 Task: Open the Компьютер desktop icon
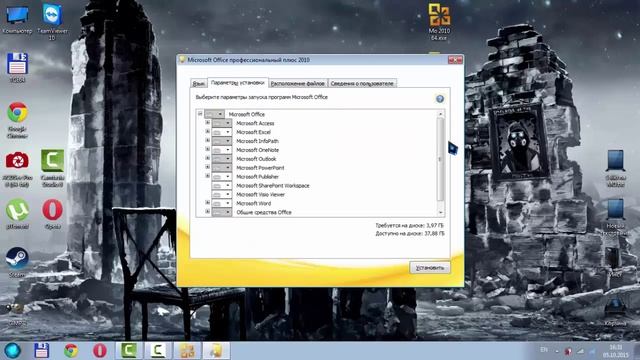[x=17, y=18]
